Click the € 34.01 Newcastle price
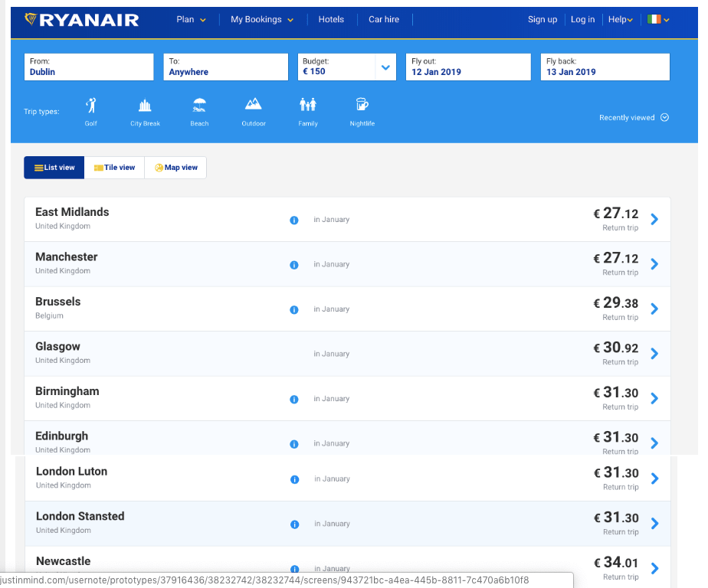708x588 pixels. pyautogui.click(x=616, y=562)
